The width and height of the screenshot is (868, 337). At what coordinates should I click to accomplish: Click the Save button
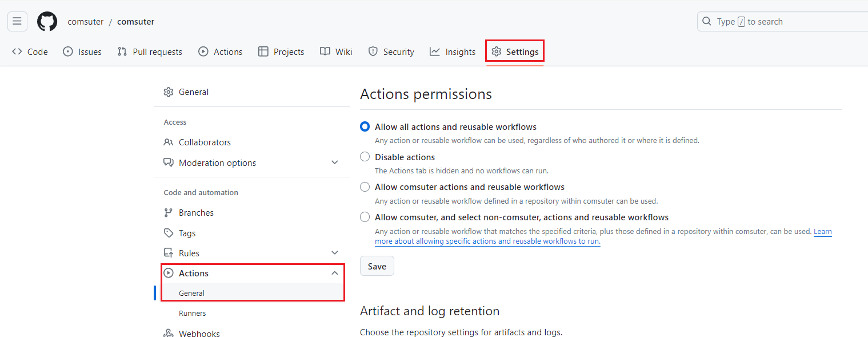(377, 266)
